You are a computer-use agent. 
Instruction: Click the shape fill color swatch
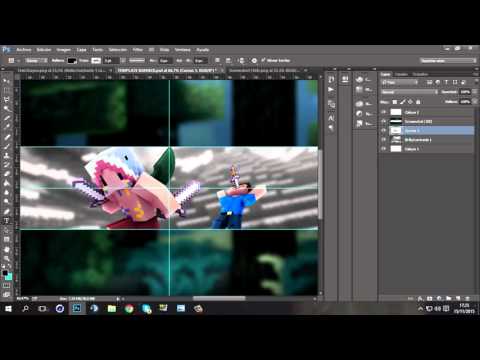pyautogui.click(x=72, y=60)
